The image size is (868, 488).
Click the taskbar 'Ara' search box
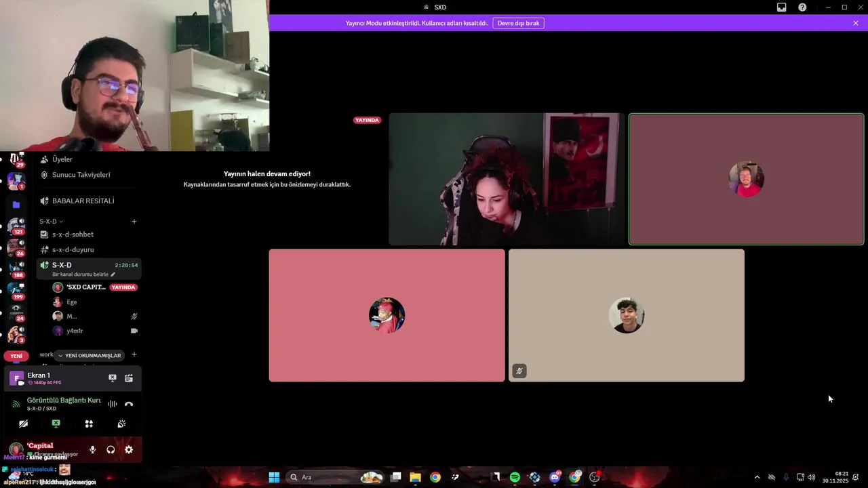pos(336,477)
